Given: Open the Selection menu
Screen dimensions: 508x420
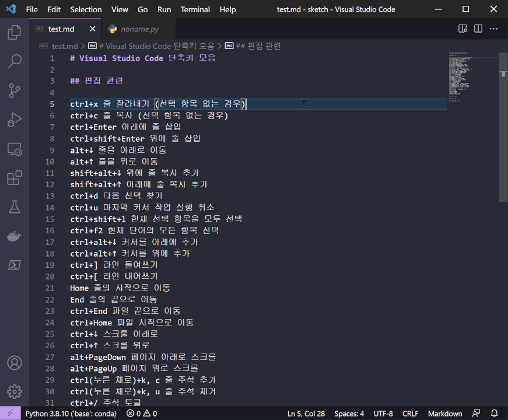Looking at the screenshot, I should (86, 9).
